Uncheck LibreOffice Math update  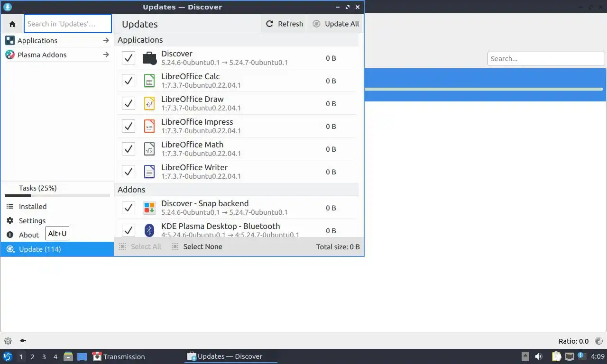click(x=129, y=149)
